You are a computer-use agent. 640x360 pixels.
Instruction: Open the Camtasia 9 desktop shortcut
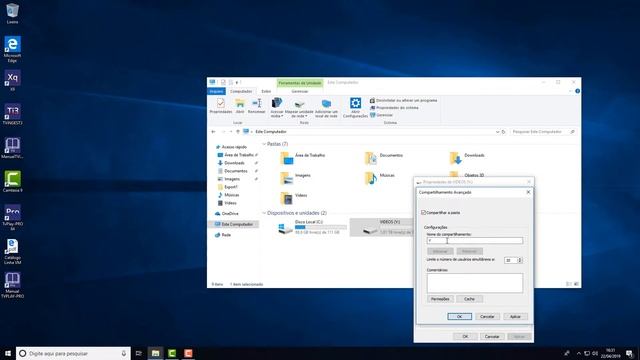tap(12, 182)
